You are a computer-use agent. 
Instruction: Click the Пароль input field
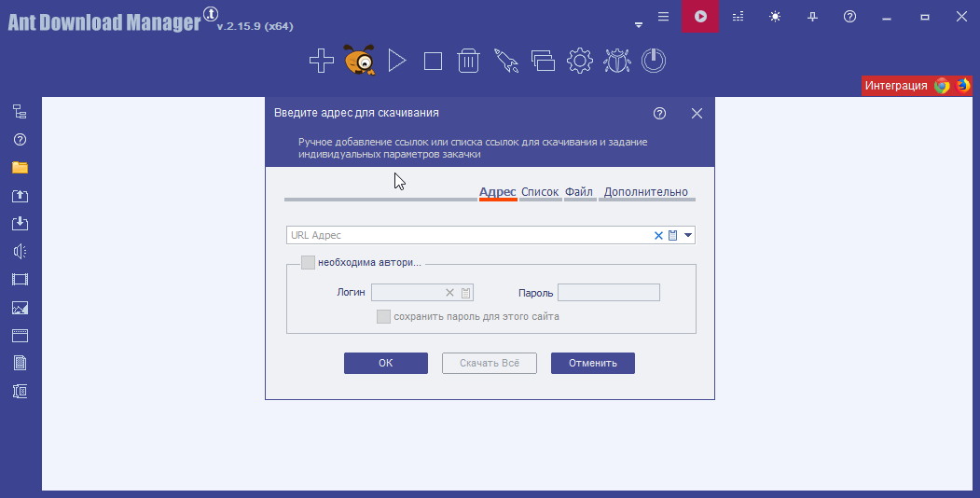pos(609,293)
